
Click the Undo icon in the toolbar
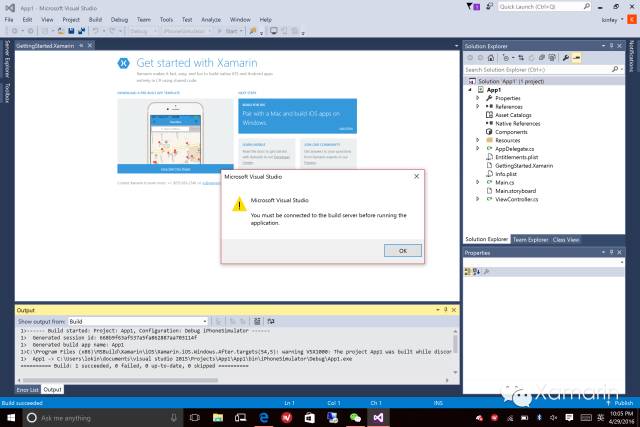95,31
